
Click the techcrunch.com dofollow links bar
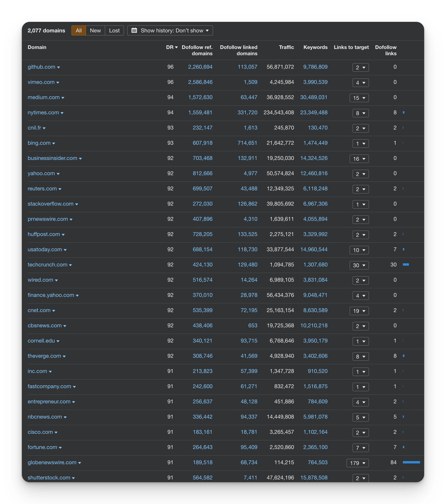(406, 264)
